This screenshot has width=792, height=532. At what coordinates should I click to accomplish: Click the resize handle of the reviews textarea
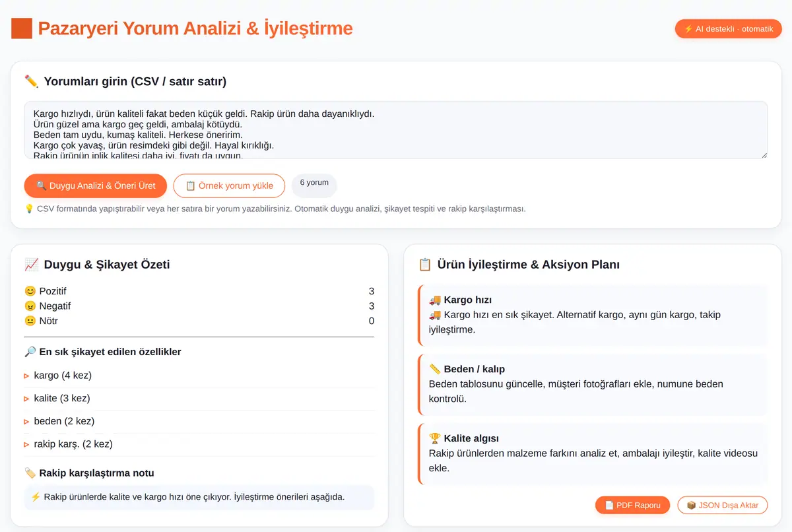coord(764,155)
